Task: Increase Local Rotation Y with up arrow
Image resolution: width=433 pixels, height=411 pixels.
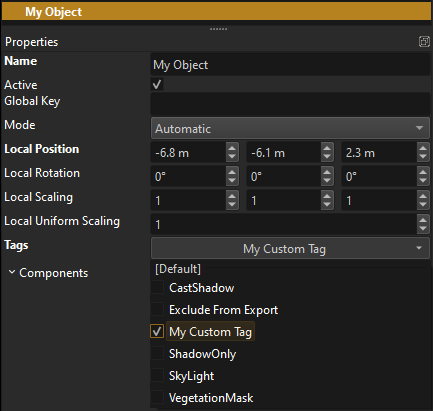Action: click(327, 172)
